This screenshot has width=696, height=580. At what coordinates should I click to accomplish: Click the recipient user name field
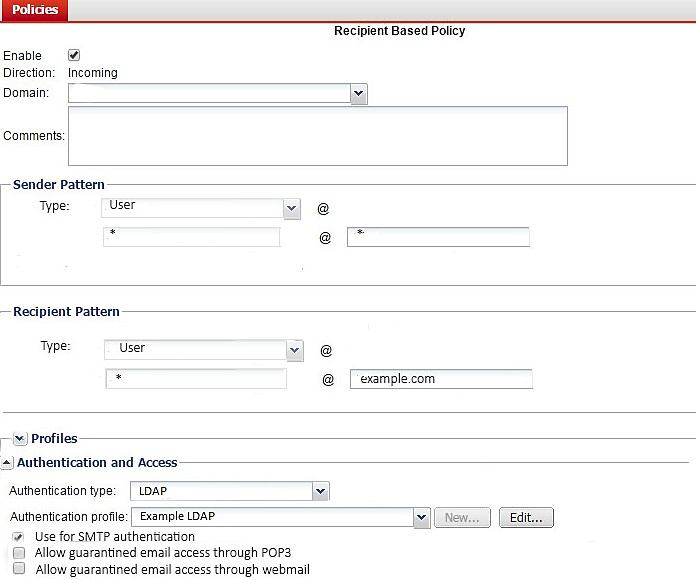click(x=195, y=379)
